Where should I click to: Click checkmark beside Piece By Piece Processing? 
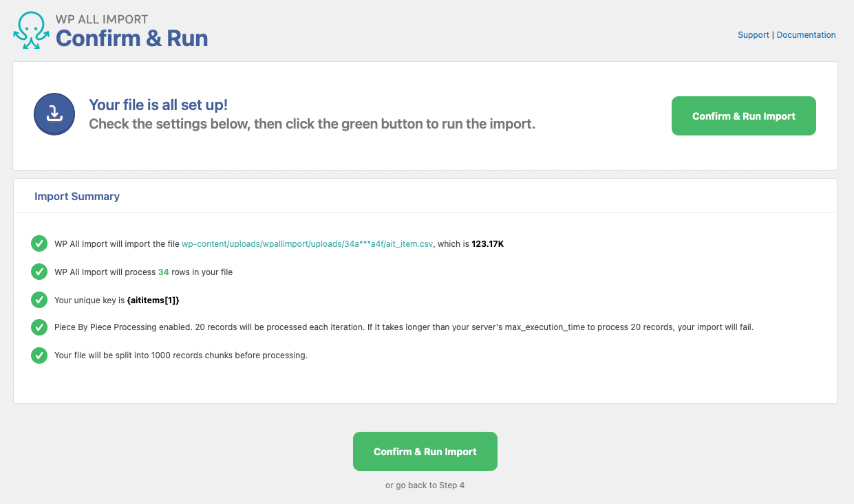(39, 327)
